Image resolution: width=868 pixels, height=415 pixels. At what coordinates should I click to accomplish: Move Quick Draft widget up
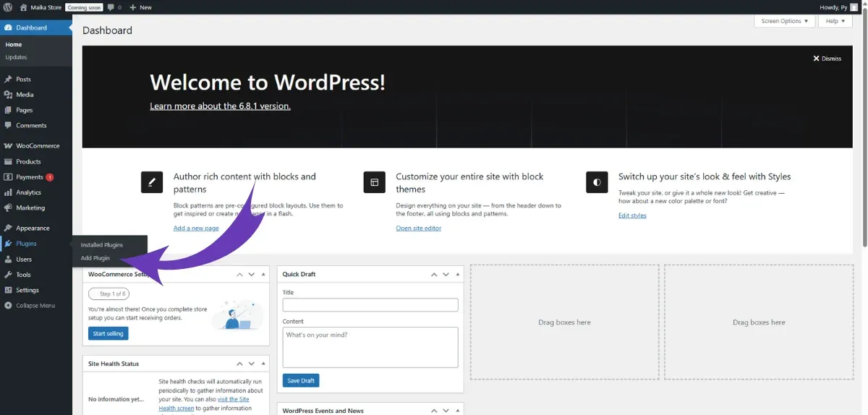point(434,275)
